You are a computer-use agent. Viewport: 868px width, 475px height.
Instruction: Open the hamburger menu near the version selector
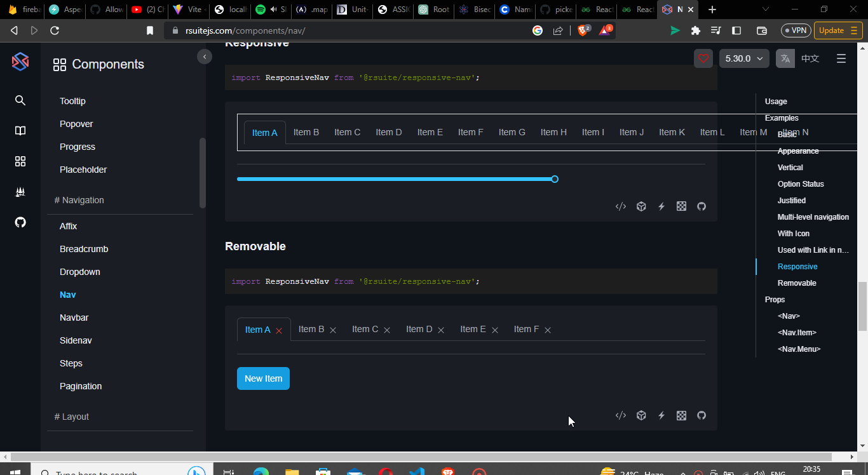click(841, 58)
